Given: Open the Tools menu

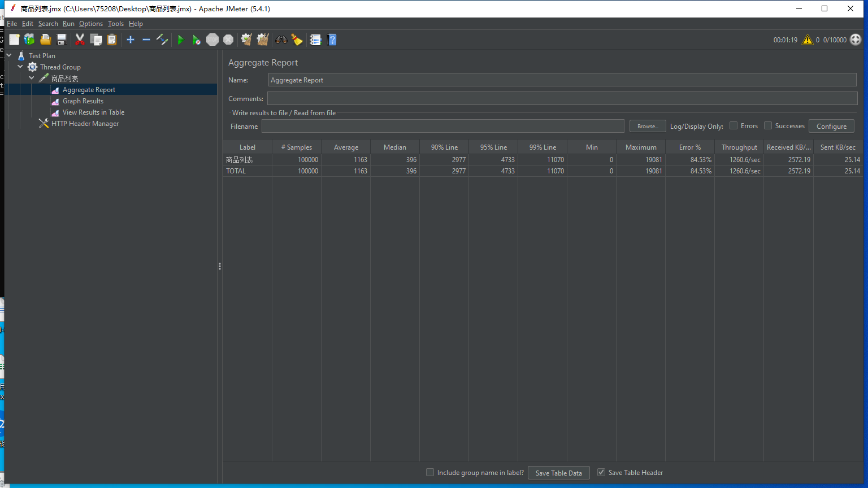Looking at the screenshot, I should click(x=116, y=24).
